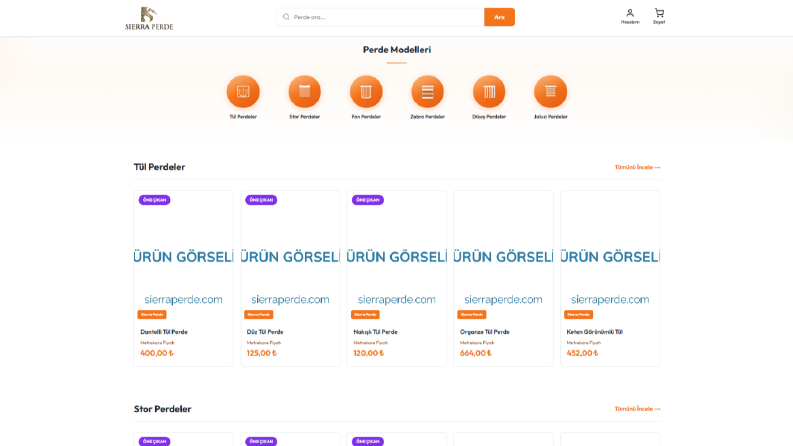Click the search magnifier icon

286,17
